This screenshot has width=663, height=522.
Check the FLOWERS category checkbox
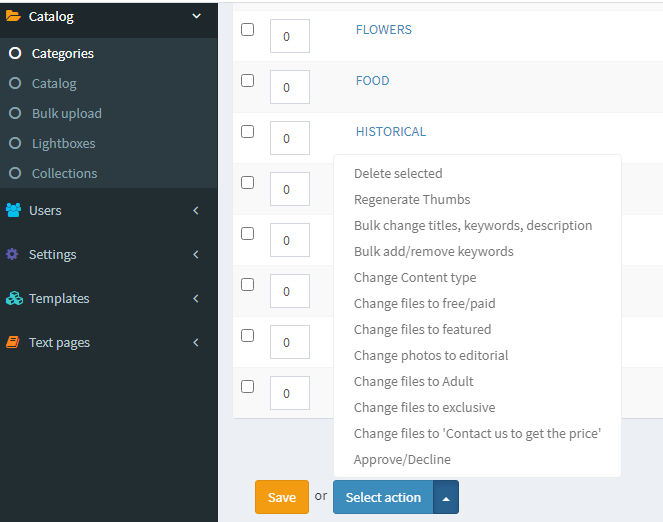pos(247,30)
